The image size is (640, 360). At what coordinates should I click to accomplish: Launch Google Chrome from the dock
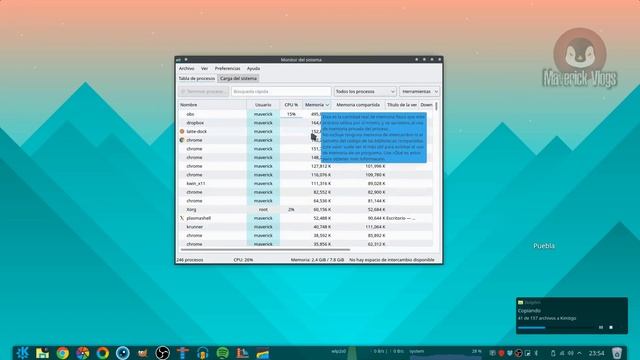point(62,353)
